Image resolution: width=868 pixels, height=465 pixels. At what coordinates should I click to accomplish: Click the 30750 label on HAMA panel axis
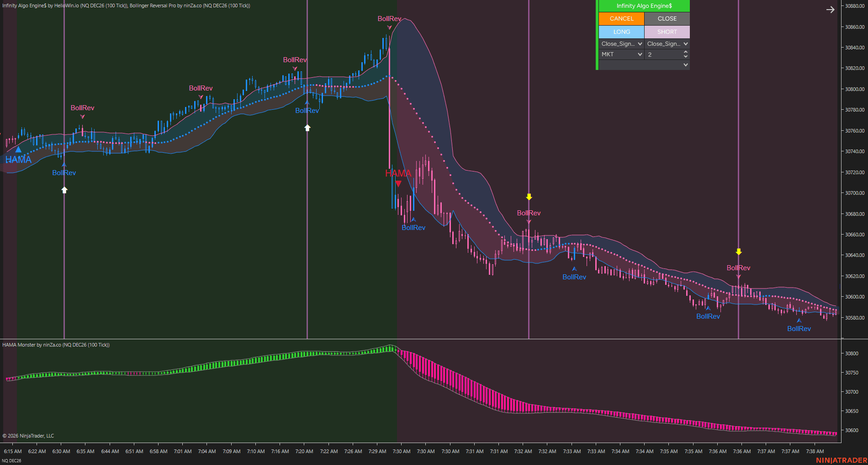pyautogui.click(x=851, y=373)
